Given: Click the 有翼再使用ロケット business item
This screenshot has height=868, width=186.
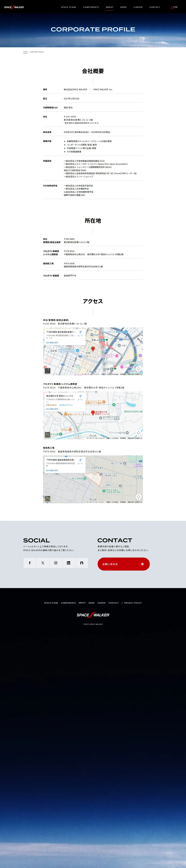Looking at the screenshot, I should coord(89,141).
